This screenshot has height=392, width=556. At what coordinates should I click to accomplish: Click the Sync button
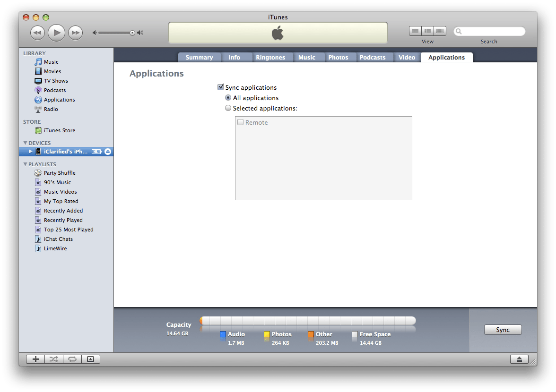point(503,330)
